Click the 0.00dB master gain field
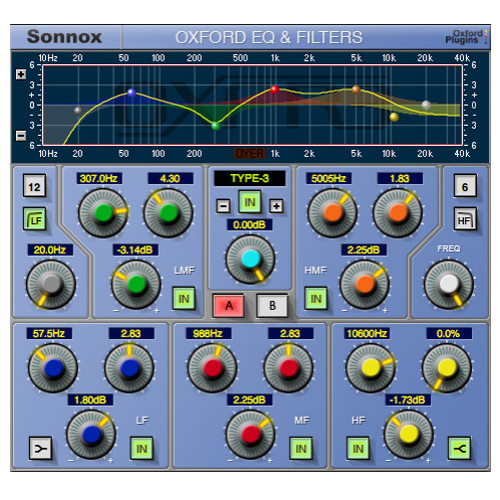The width and height of the screenshot is (500, 500). [x=250, y=224]
